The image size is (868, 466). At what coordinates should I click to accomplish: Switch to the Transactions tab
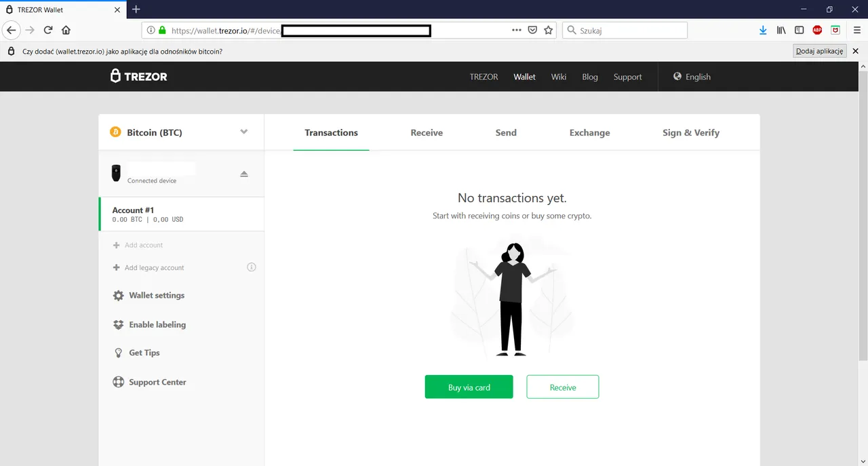pyautogui.click(x=332, y=133)
